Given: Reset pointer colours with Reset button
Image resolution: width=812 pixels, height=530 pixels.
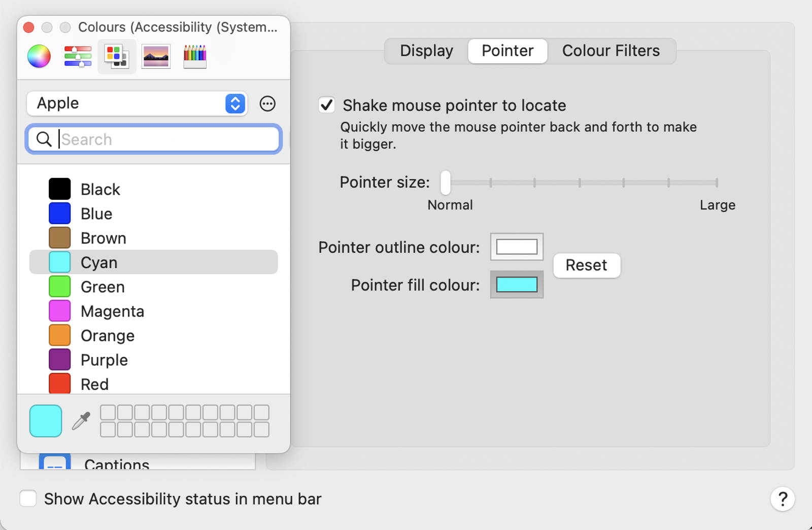Looking at the screenshot, I should pos(586,265).
